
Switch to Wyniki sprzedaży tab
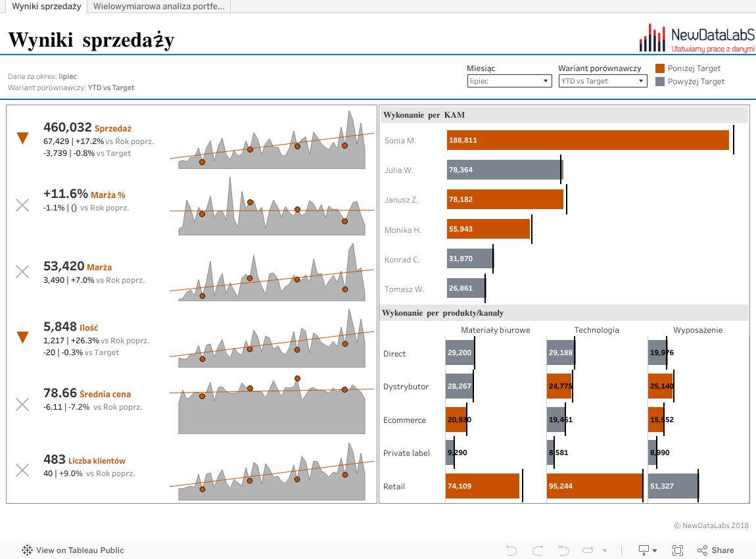(46, 7)
